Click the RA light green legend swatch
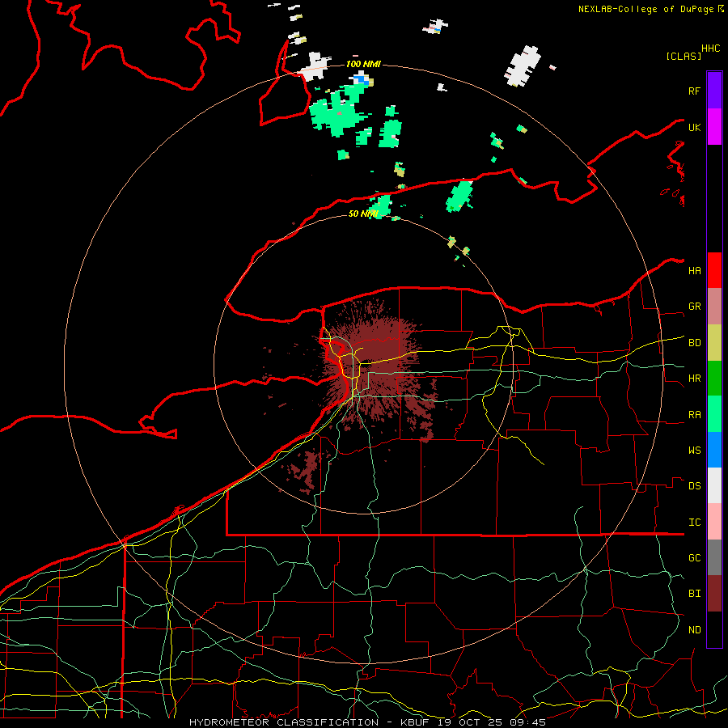Screen dimensions: 728x728 [x=714, y=414]
